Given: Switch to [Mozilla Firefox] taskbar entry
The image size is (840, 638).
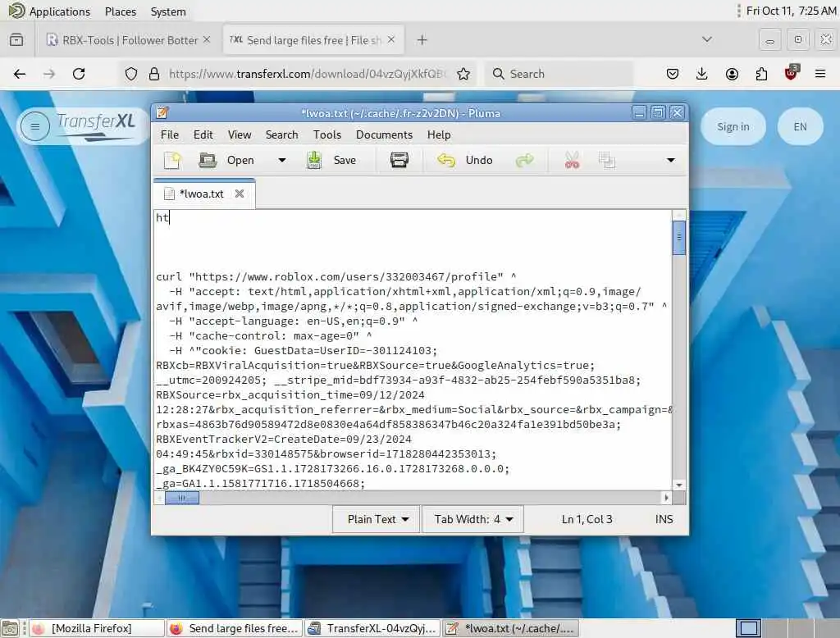Looking at the screenshot, I should (x=97, y=628).
